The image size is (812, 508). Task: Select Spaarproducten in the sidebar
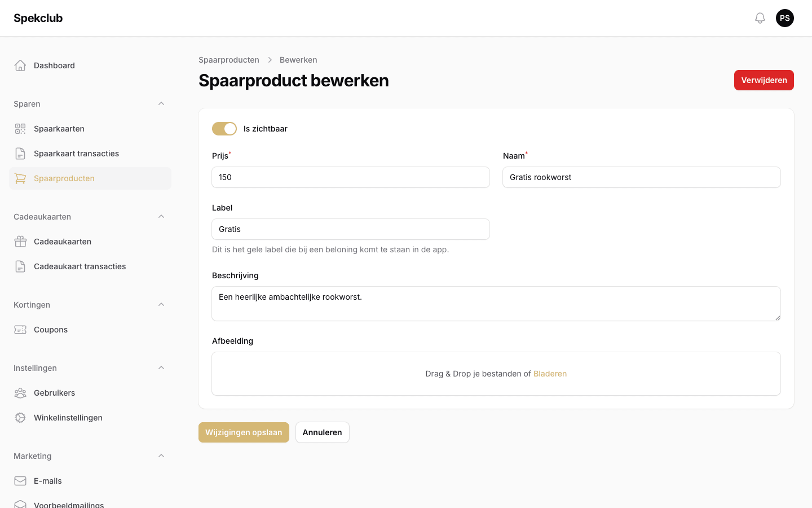click(x=90, y=178)
